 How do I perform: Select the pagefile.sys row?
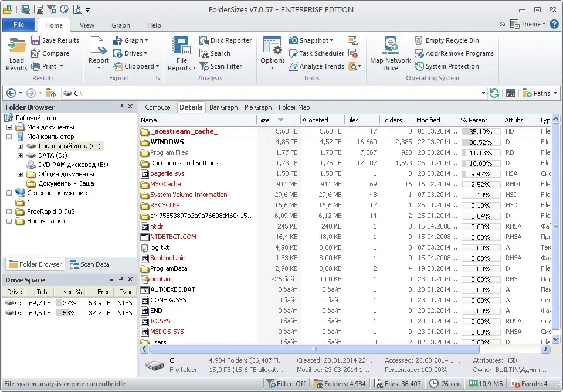(x=345, y=173)
